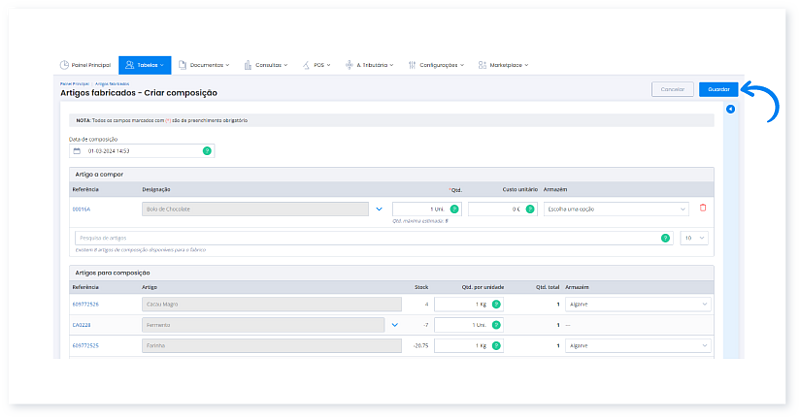Viewport: 800px width, 419px height.
Task: Collapse the right side panel with blue arrow
Action: 730,108
